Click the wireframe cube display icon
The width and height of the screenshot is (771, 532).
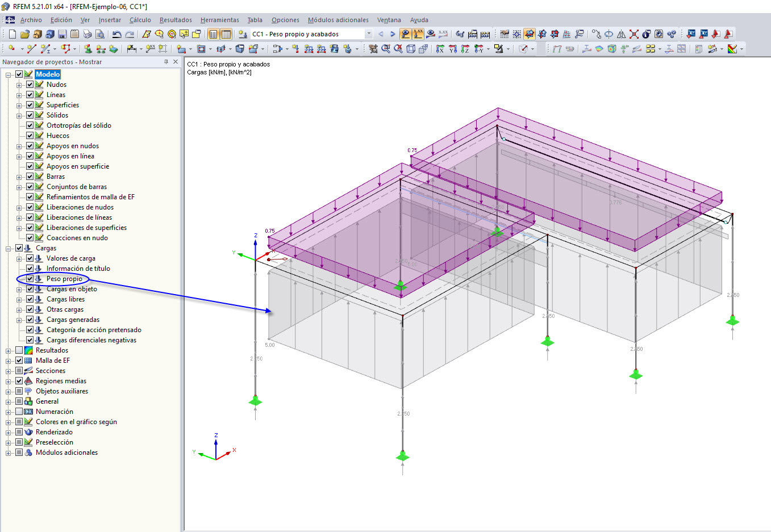(x=411, y=49)
